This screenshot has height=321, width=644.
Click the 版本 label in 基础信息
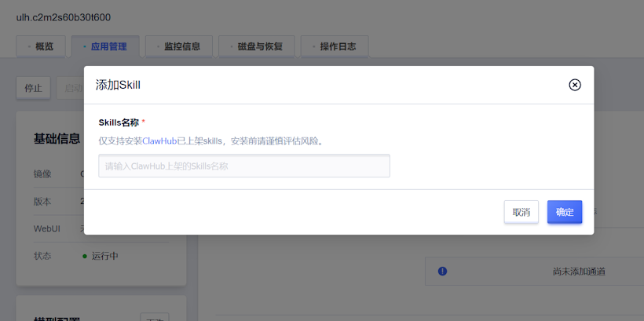(42, 202)
